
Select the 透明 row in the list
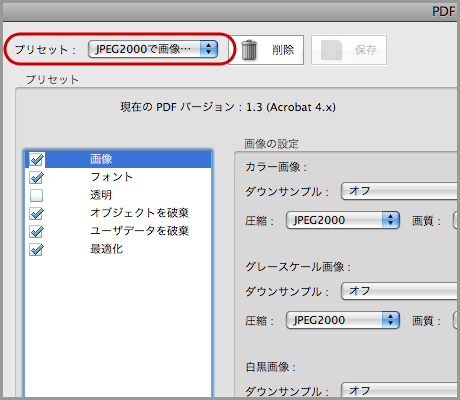click(118, 195)
